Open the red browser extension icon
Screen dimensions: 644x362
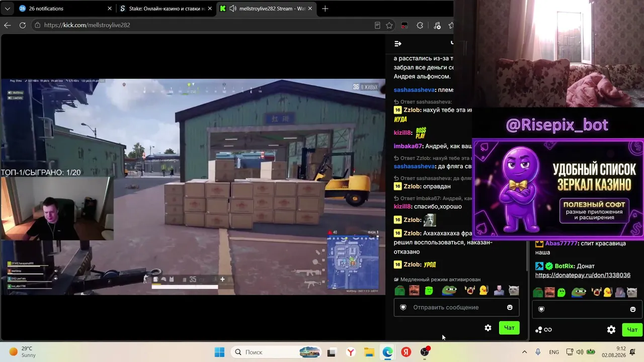coord(404,25)
